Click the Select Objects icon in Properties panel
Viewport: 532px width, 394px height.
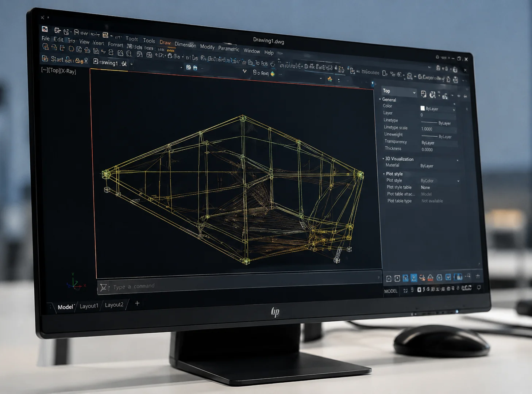[x=433, y=95]
